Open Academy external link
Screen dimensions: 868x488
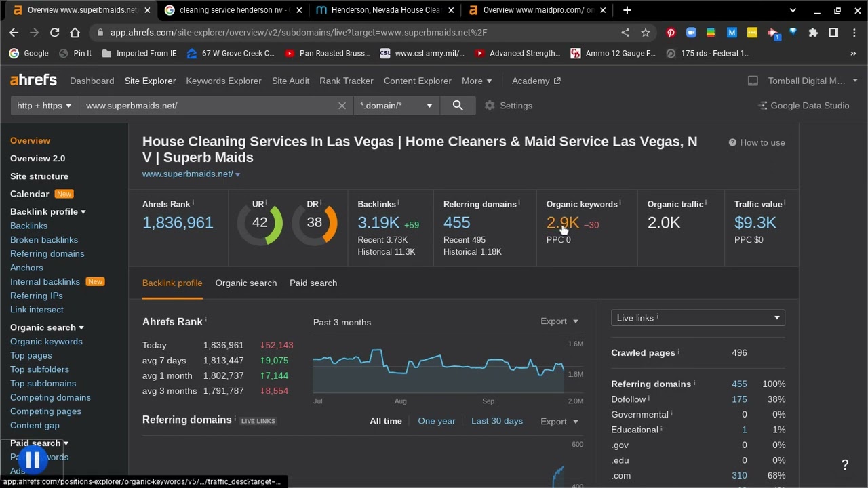click(536, 81)
